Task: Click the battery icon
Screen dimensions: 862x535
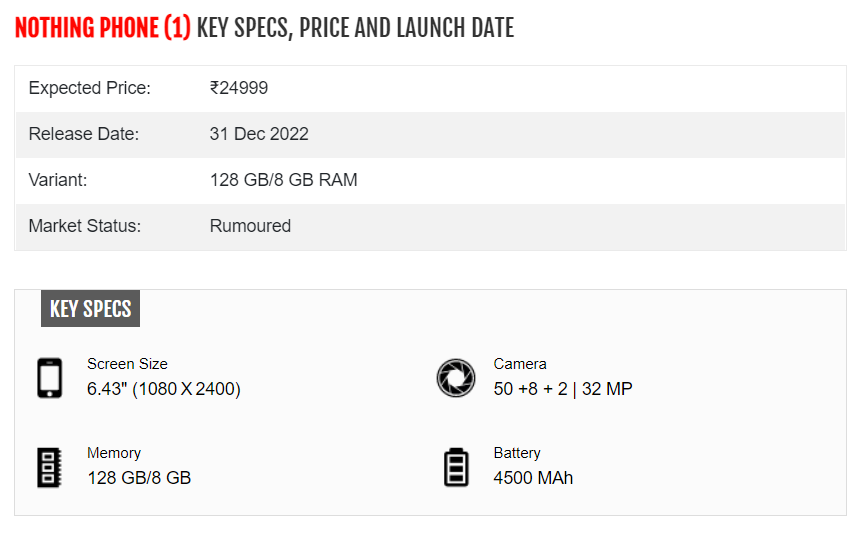Action: click(456, 467)
